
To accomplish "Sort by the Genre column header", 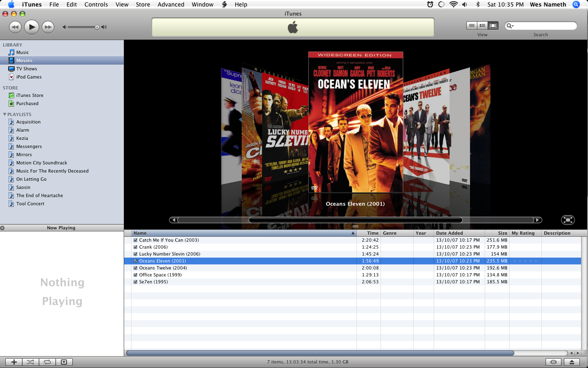I will coord(397,233).
